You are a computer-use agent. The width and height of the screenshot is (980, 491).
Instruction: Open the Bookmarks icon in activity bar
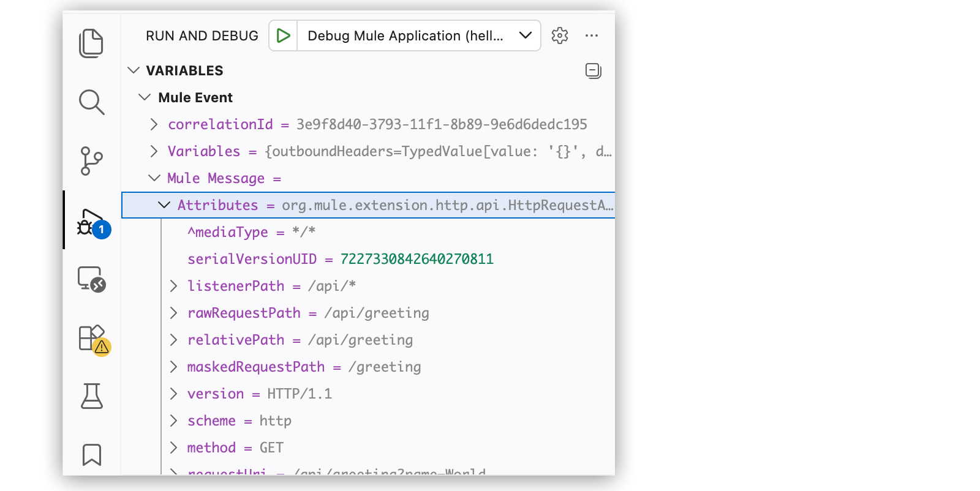pyautogui.click(x=91, y=455)
